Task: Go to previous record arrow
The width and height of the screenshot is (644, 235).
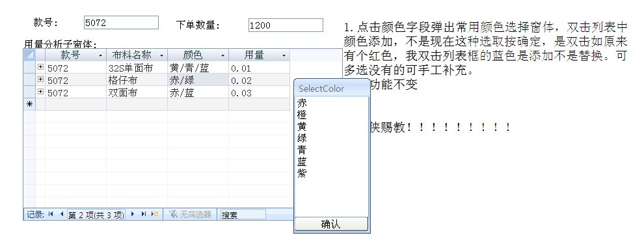Action: [62, 214]
